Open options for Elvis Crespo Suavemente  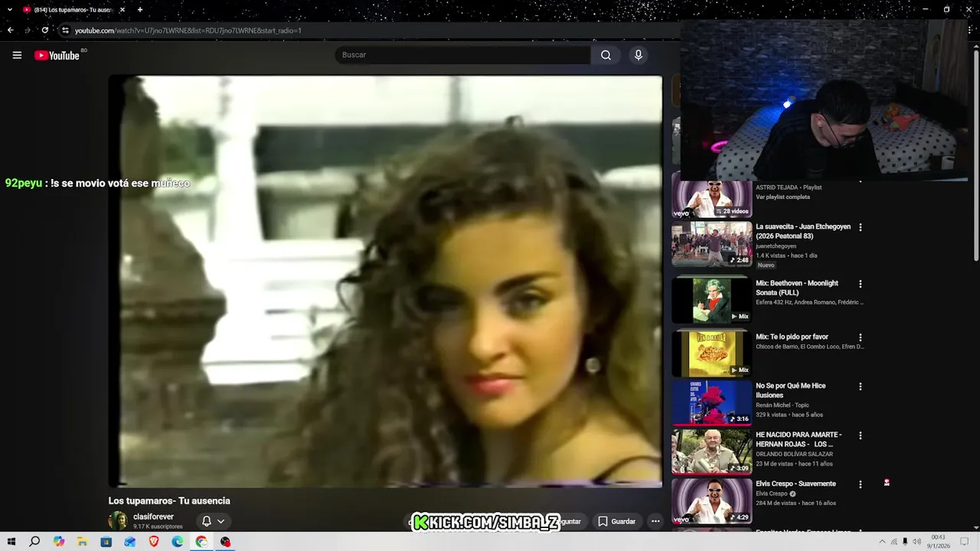tap(860, 484)
